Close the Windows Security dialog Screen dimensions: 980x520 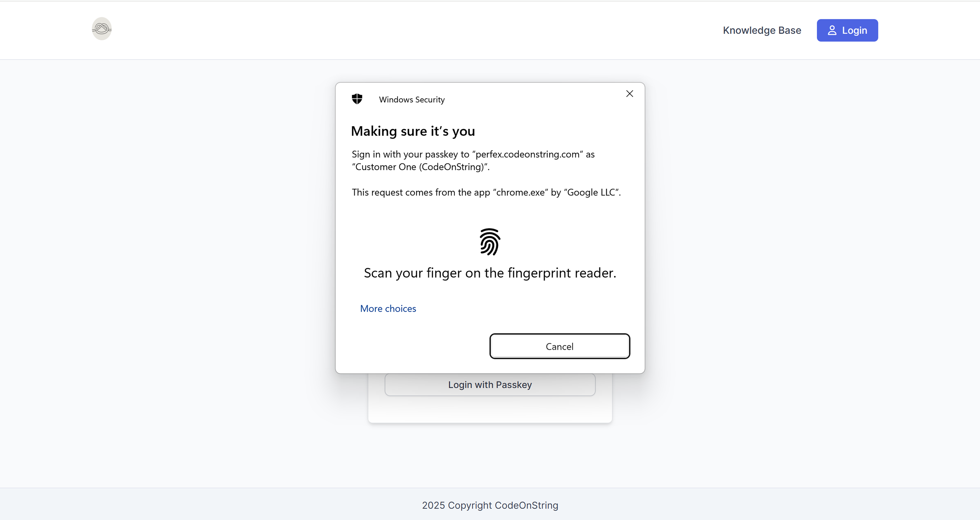pos(629,94)
